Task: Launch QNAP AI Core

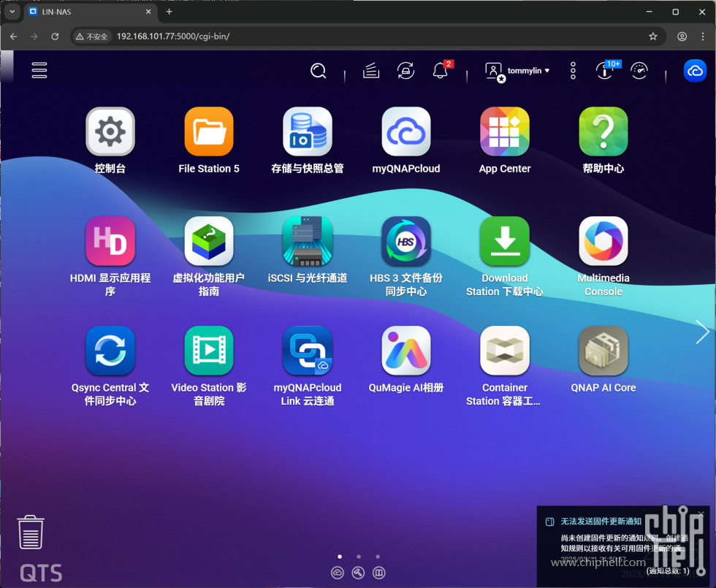Action: click(603, 351)
